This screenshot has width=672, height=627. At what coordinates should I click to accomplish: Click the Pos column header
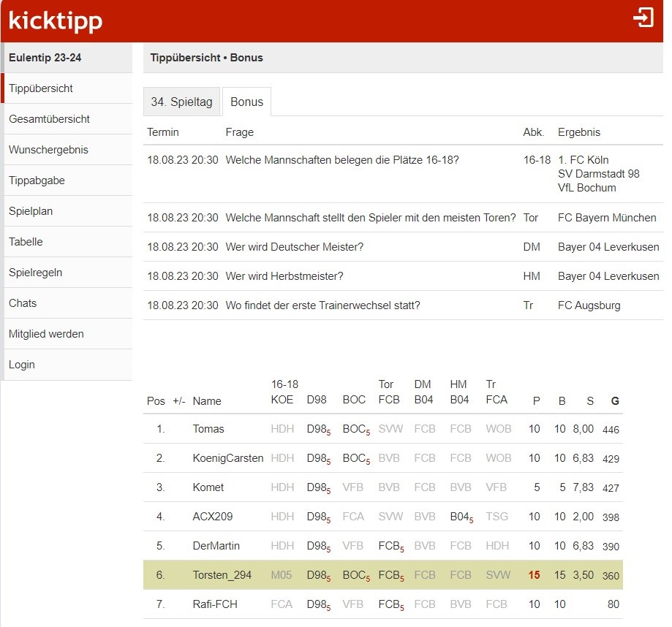pos(156,401)
